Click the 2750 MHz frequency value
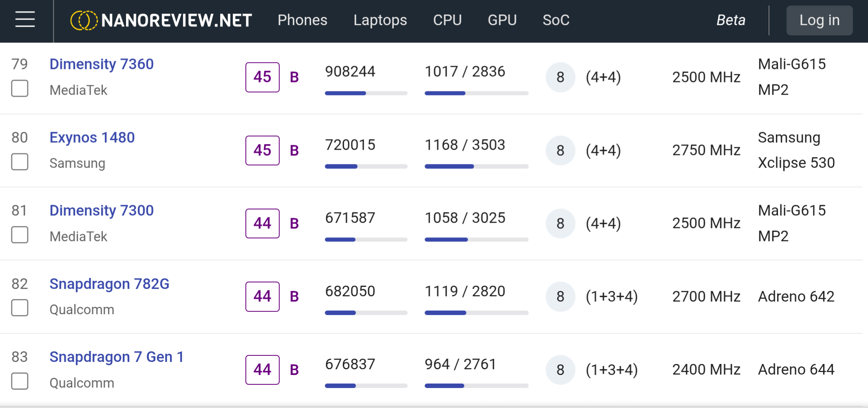Screen dimensions: 868x408 click(707, 150)
